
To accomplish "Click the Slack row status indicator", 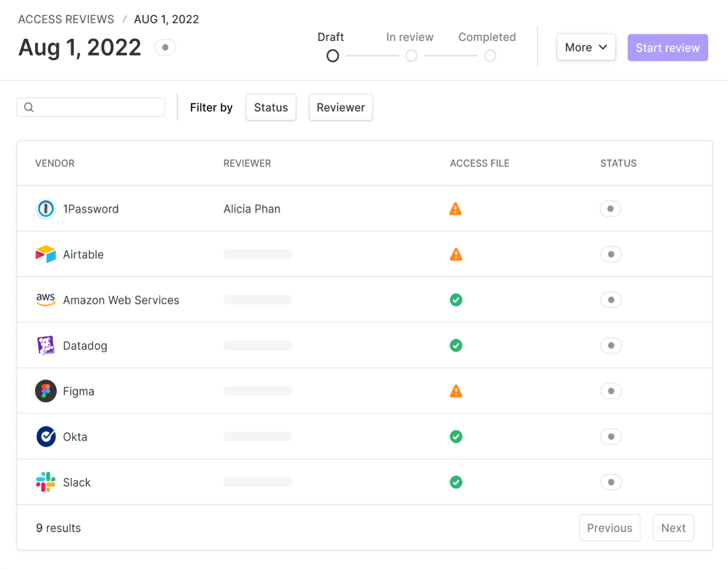I will (x=611, y=482).
